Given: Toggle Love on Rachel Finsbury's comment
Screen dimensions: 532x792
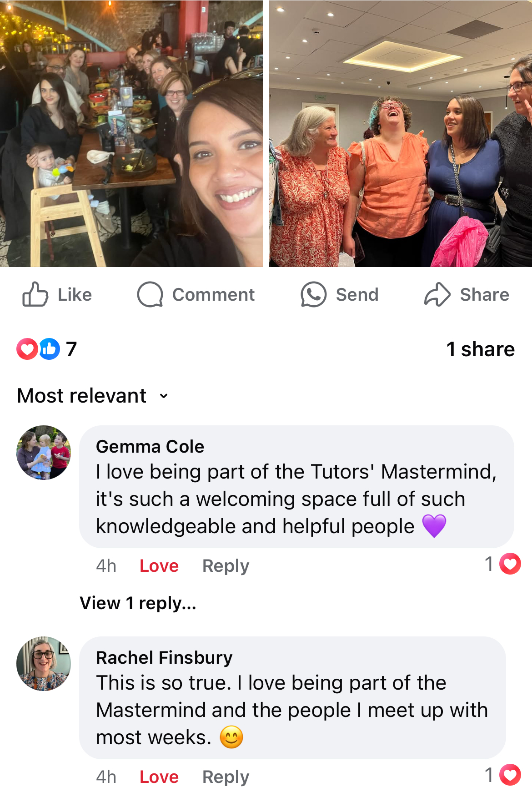Looking at the screenshot, I should (x=159, y=777).
